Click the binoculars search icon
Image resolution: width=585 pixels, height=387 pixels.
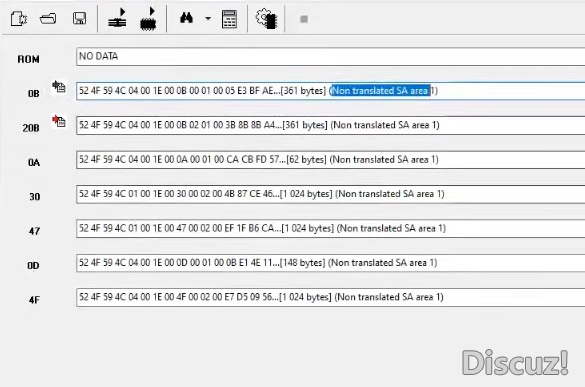tap(186, 18)
